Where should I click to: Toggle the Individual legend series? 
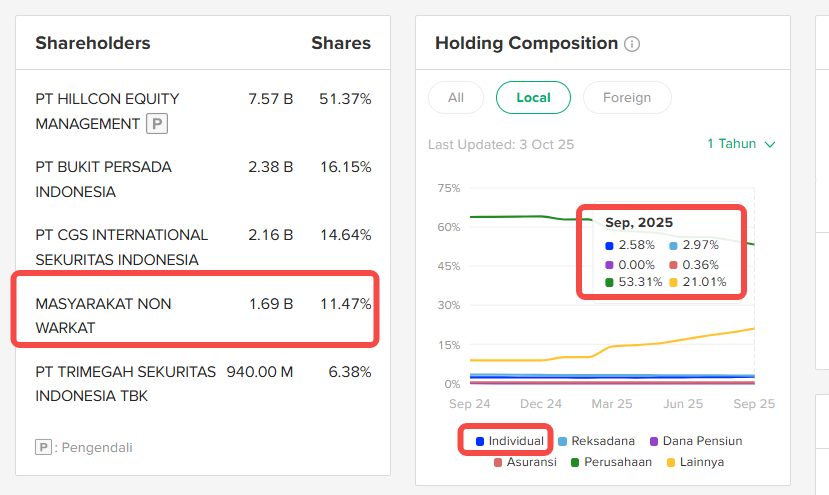point(510,441)
